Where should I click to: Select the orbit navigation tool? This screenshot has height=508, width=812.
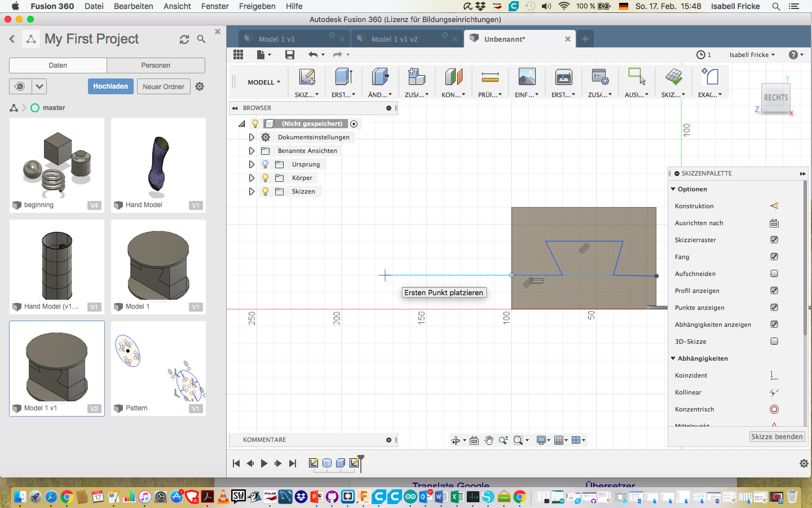click(456, 440)
